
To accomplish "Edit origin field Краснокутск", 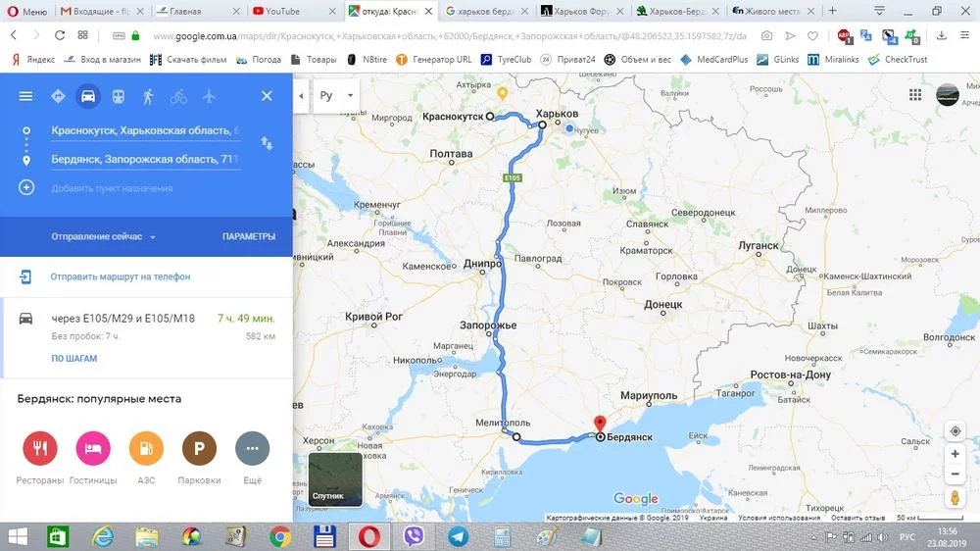I will 145,130.
